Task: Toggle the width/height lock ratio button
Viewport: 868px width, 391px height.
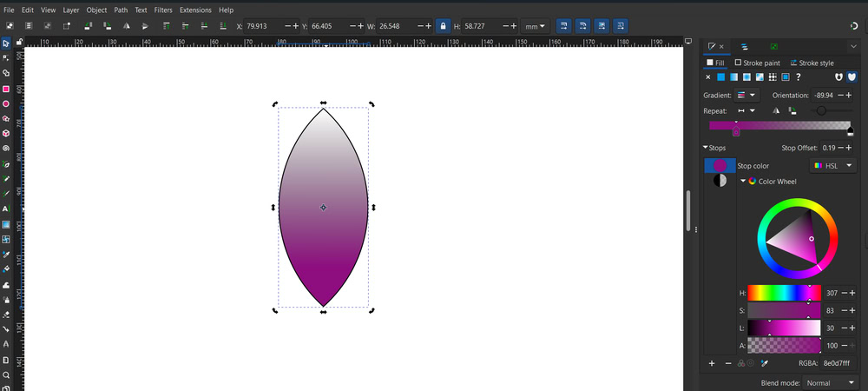Action: tap(443, 26)
